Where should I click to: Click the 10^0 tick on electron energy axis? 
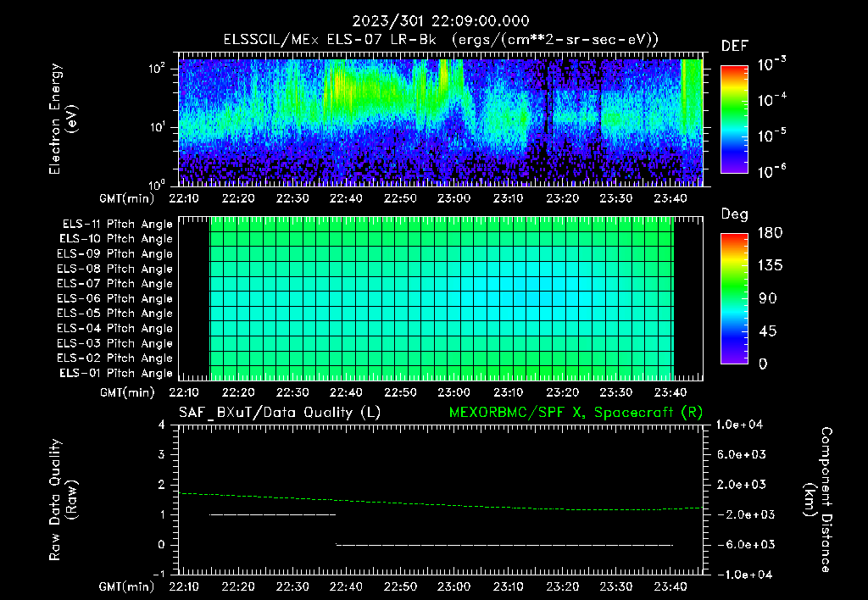pyautogui.click(x=157, y=184)
